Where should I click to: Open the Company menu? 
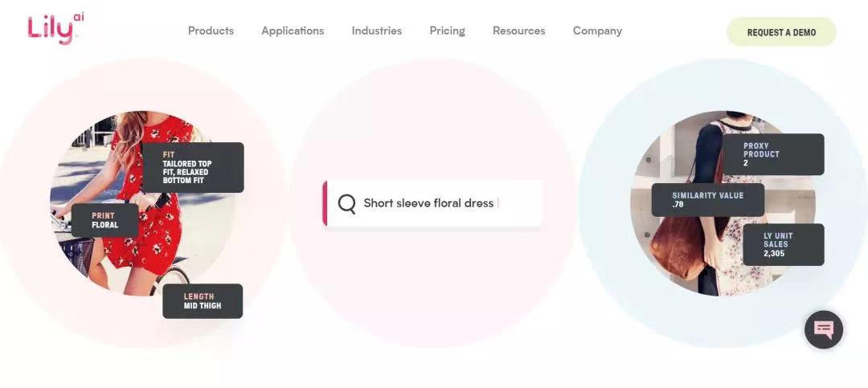click(597, 31)
